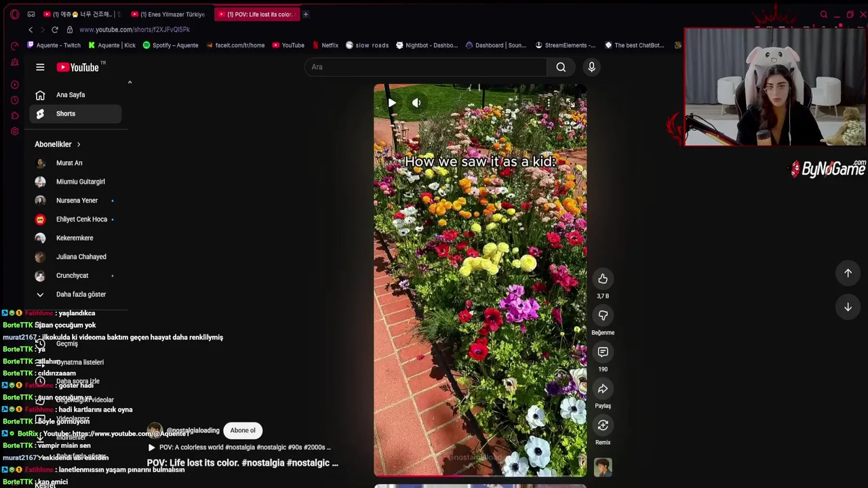The height and width of the screenshot is (488, 868).
Task: Toggle fullscreen on the Shorts player
Action: (x=570, y=103)
